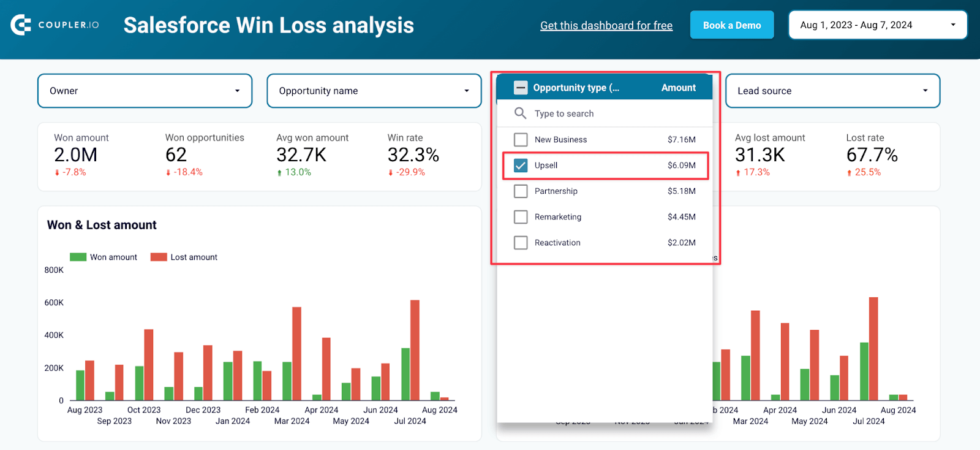
Task: Click the Won opportunities value 62
Action: [176, 155]
